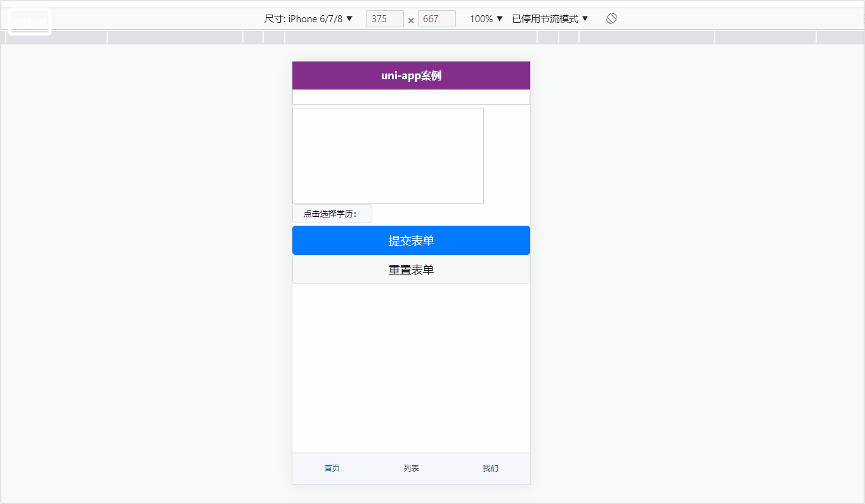Edit the 667 height field
Viewport: 865px width, 504px height.
tap(437, 19)
